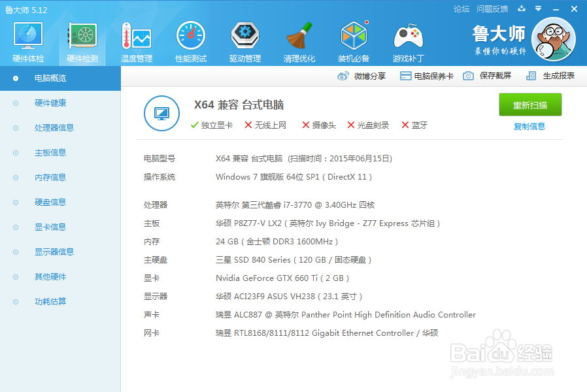This screenshot has width=587, height=392.
Task: Click X64 兼容 台式电脑 heading
Action: click(x=239, y=105)
